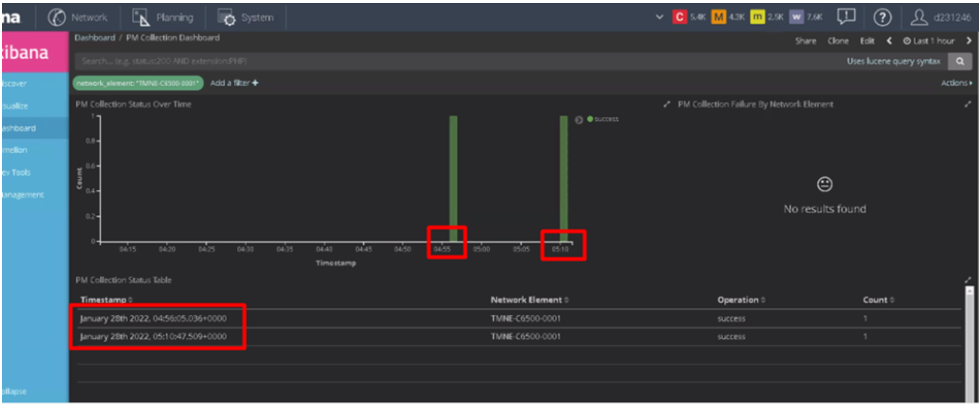Click the purple Warning alarms badge

[796, 17]
